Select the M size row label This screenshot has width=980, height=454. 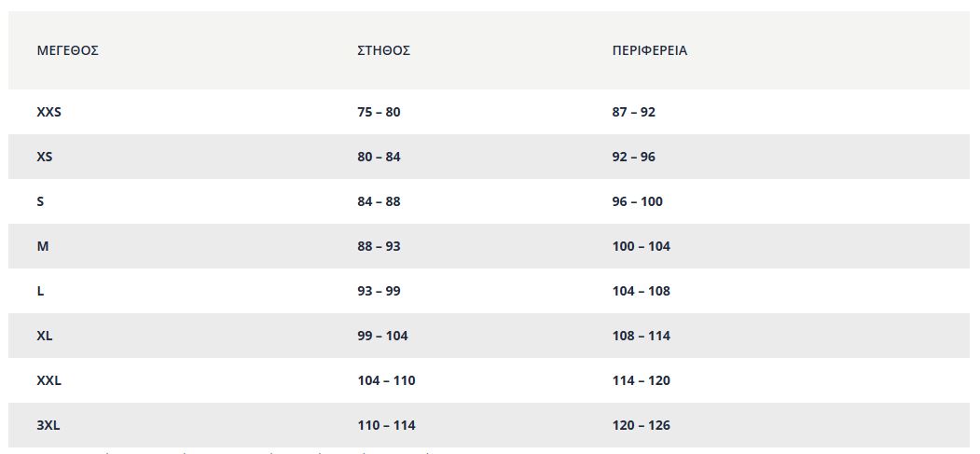[43, 246]
